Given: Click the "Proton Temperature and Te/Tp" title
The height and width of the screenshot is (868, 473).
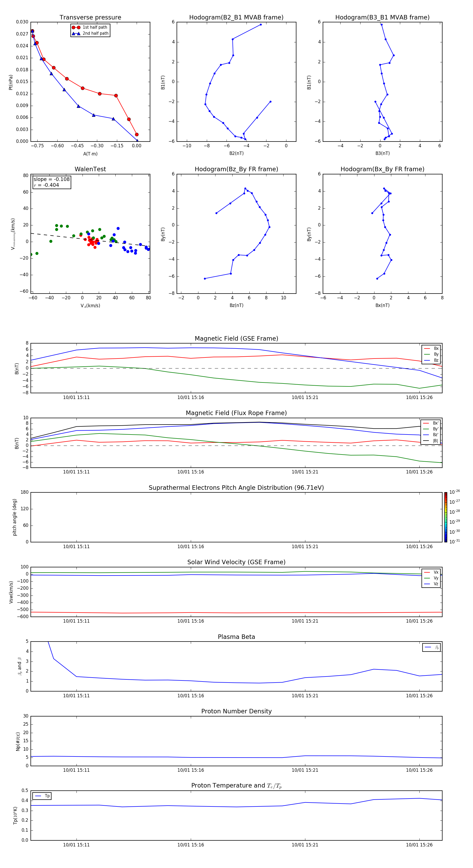Looking at the screenshot, I should [x=236, y=786].
